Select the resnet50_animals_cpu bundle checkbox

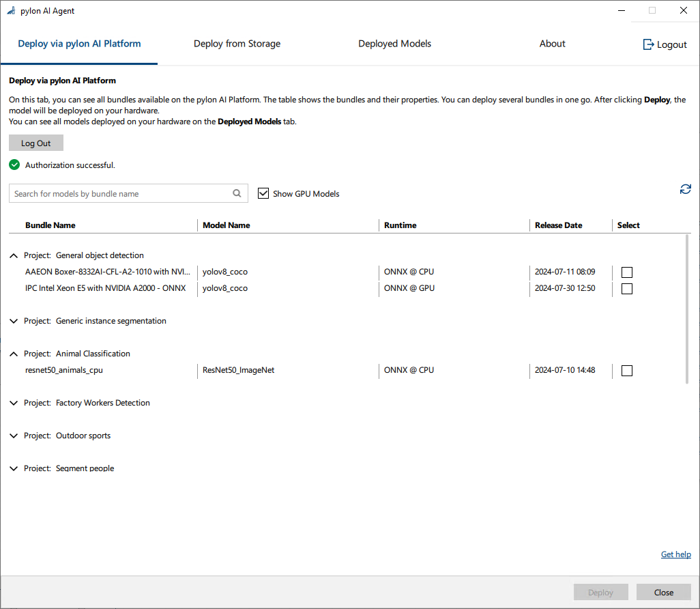click(627, 371)
